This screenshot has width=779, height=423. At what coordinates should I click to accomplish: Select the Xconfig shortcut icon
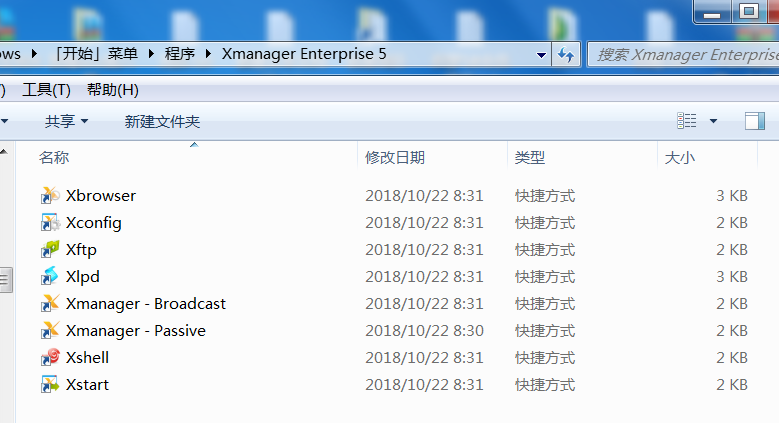[x=50, y=223]
